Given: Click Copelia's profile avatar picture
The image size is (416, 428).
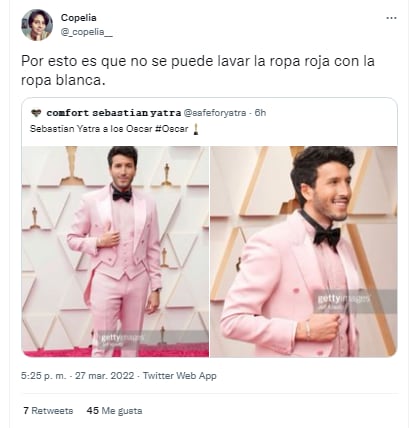Looking at the screenshot, I should point(37,25).
